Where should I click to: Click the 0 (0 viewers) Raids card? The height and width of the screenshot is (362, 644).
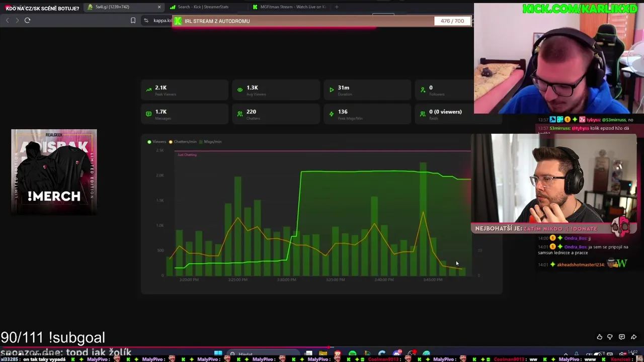[458, 114]
